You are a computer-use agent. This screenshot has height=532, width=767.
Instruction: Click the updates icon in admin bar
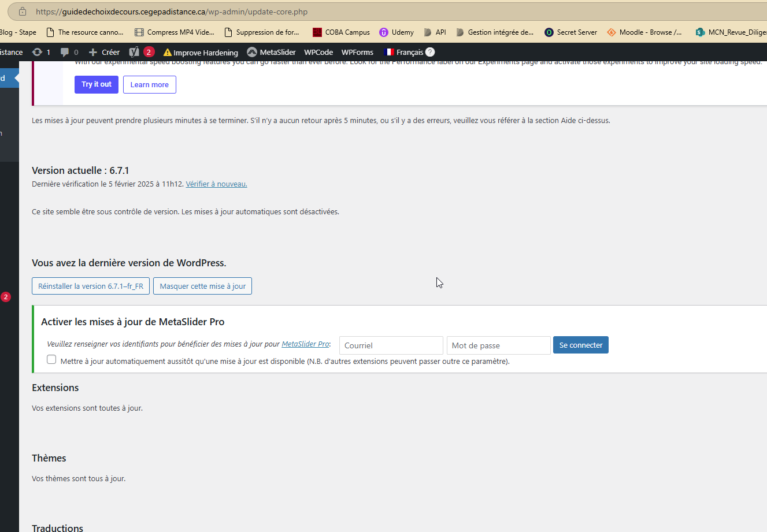[38, 52]
